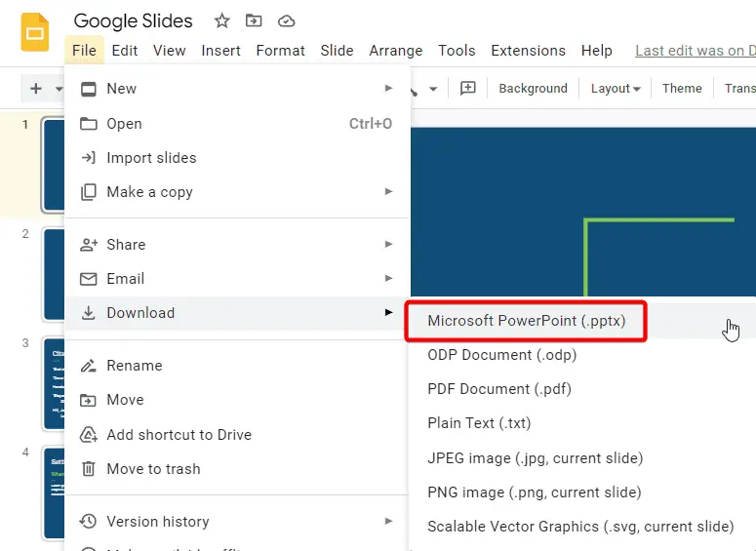756x551 pixels.
Task: Choose Open from the File menu
Action: click(237, 124)
